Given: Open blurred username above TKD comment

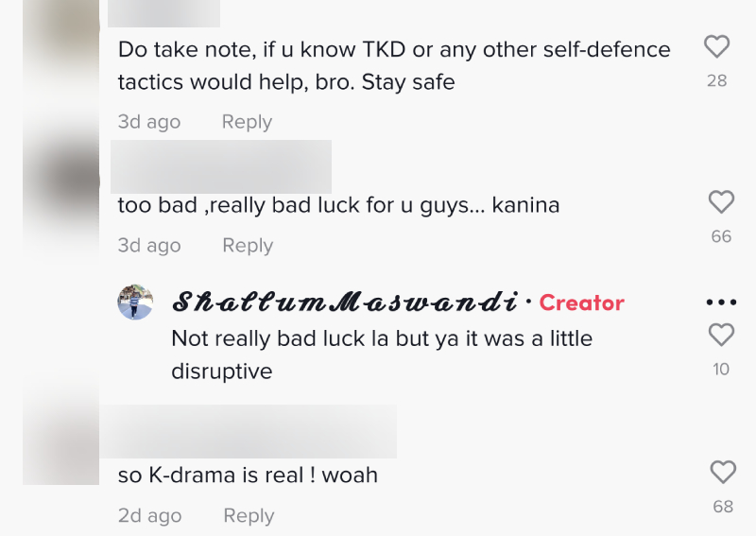Looking at the screenshot, I should [x=163, y=13].
